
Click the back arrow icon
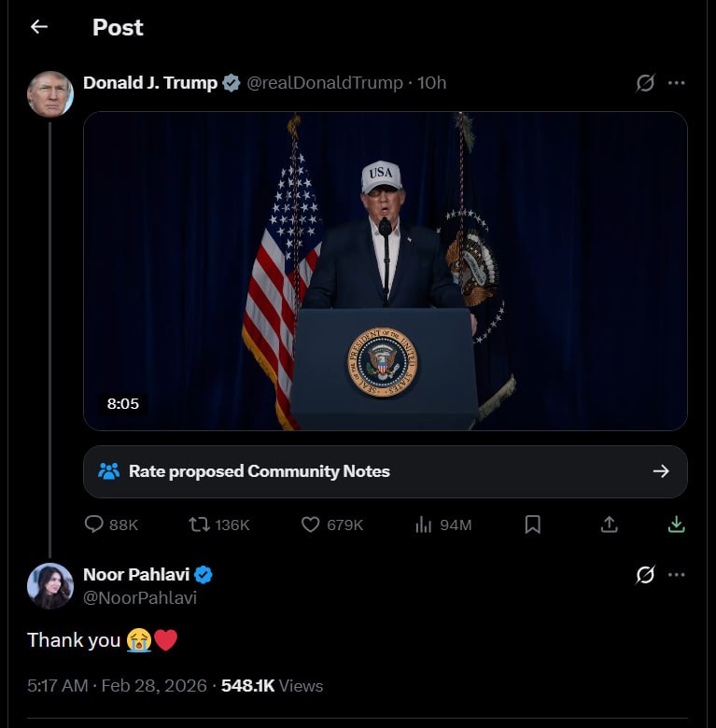(x=38, y=27)
